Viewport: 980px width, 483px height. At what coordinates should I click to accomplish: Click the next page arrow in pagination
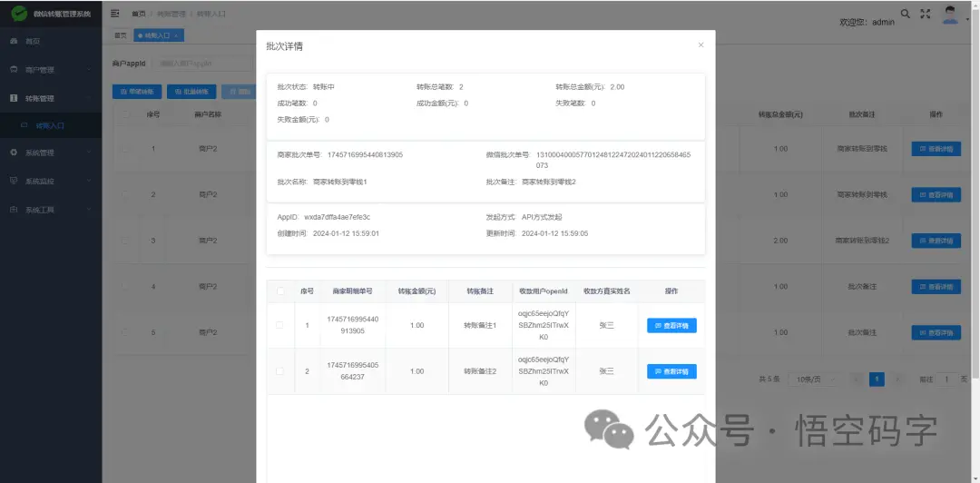tap(897, 379)
